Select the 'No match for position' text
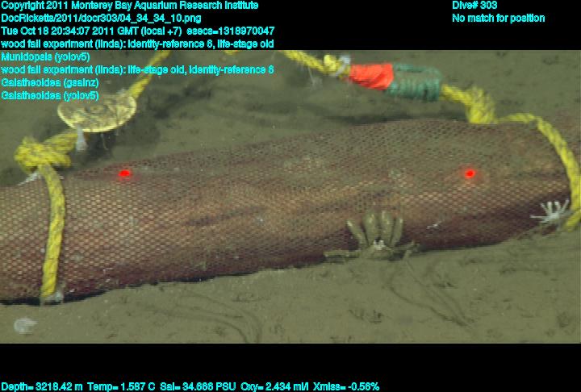 click(499, 19)
